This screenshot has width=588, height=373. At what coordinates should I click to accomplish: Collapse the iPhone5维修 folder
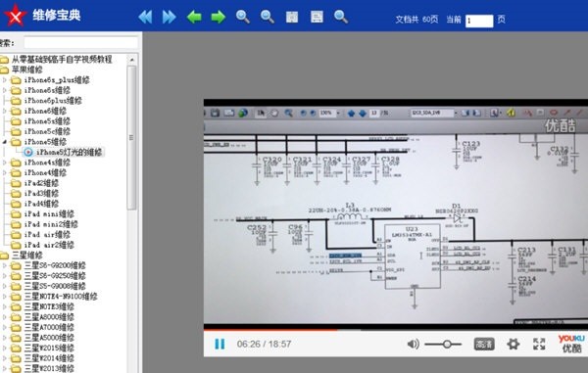[x=5, y=142]
